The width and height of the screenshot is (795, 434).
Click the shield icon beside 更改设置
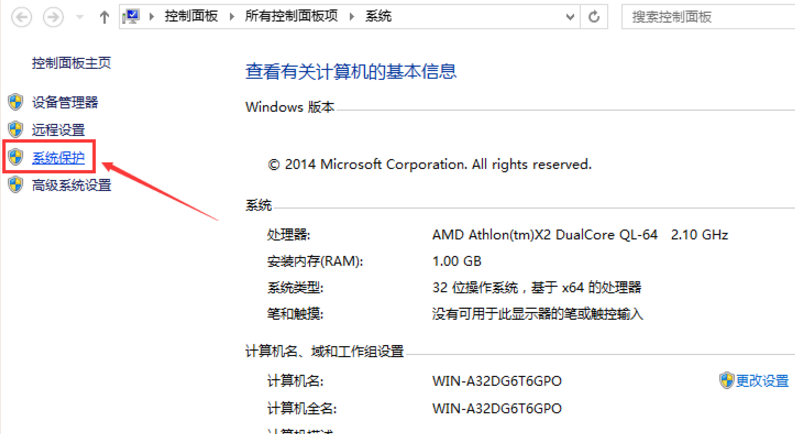pos(725,380)
